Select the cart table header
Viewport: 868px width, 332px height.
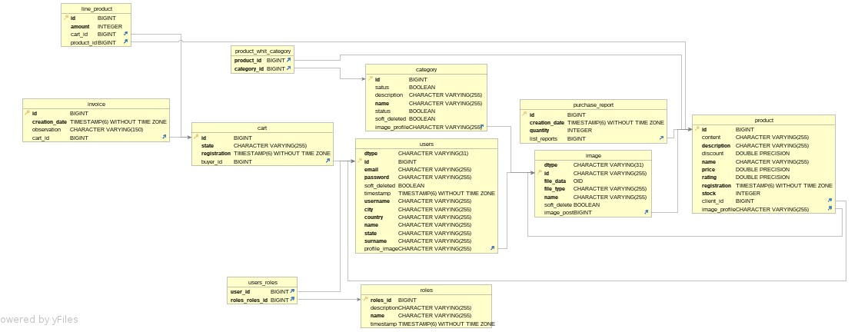coord(262,128)
